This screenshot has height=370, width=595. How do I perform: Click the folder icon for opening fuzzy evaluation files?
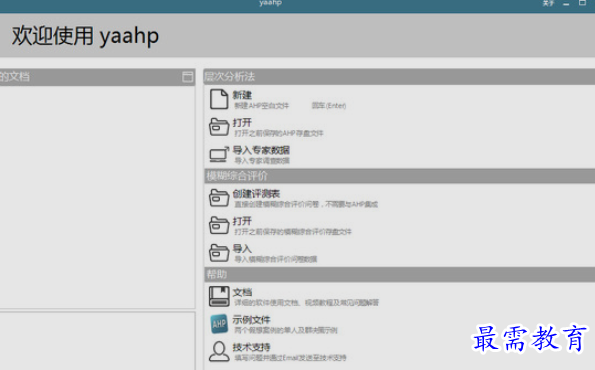(219, 225)
